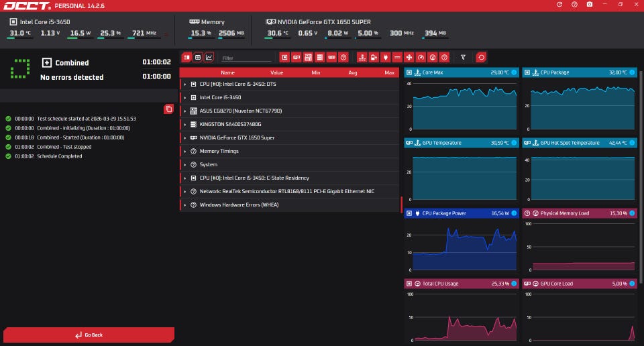The width and height of the screenshot is (644, 346).
Task: Toggle the graph view mode button
Action: click(x=209, y=58)
